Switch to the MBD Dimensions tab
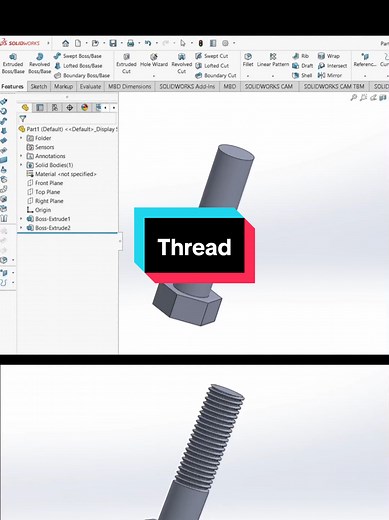Viewport: 389px width, 520px height. [130, 86]
